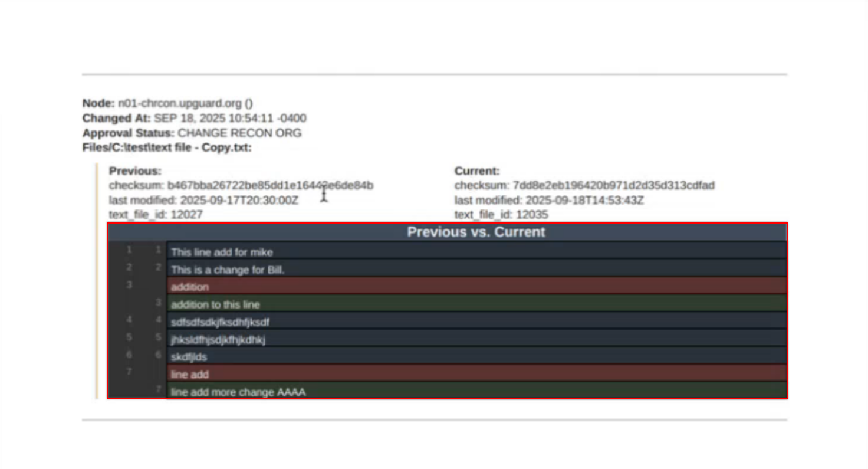Click the Previous vs. Current table header

click(476, 232)
